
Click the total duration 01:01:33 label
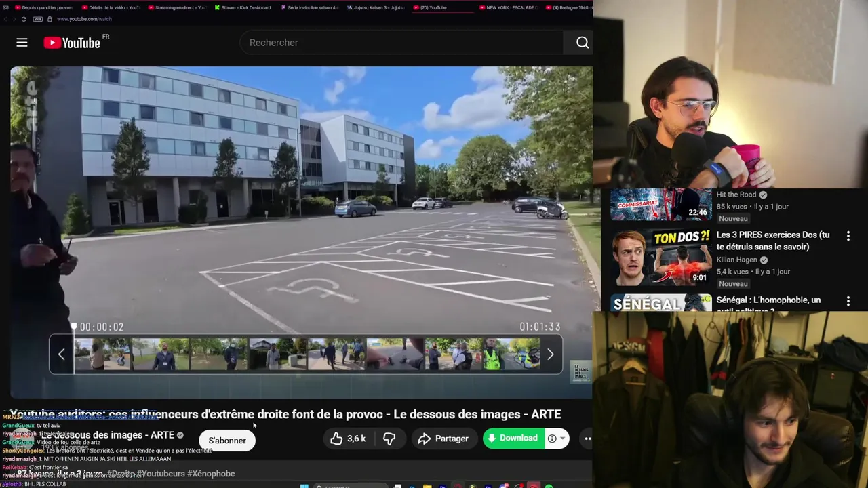tap(540, 327)
